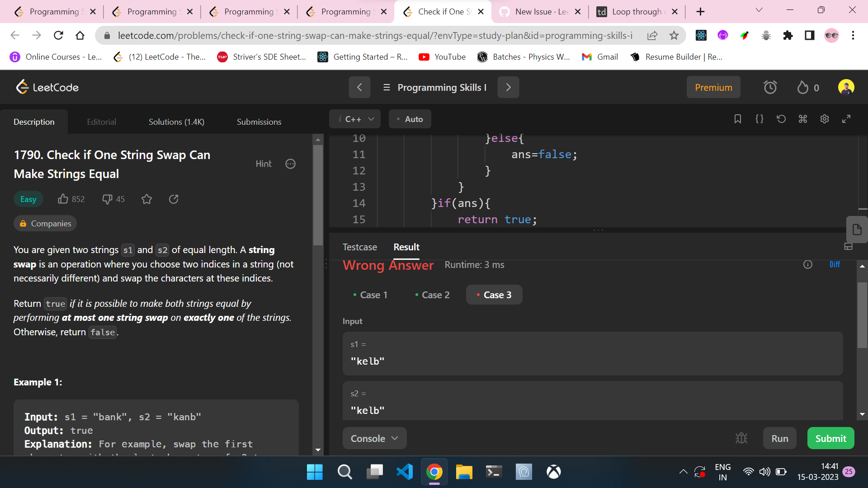Switch to the Testcase tab

(359, 247)
